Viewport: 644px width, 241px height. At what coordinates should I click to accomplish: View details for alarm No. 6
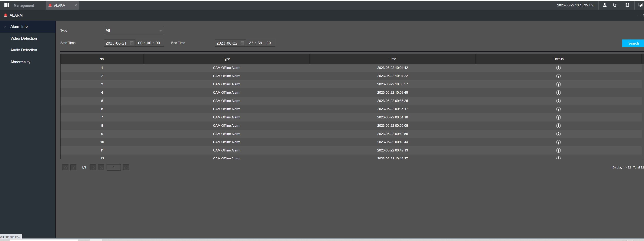pyautogui.click(x=558, y=109)
